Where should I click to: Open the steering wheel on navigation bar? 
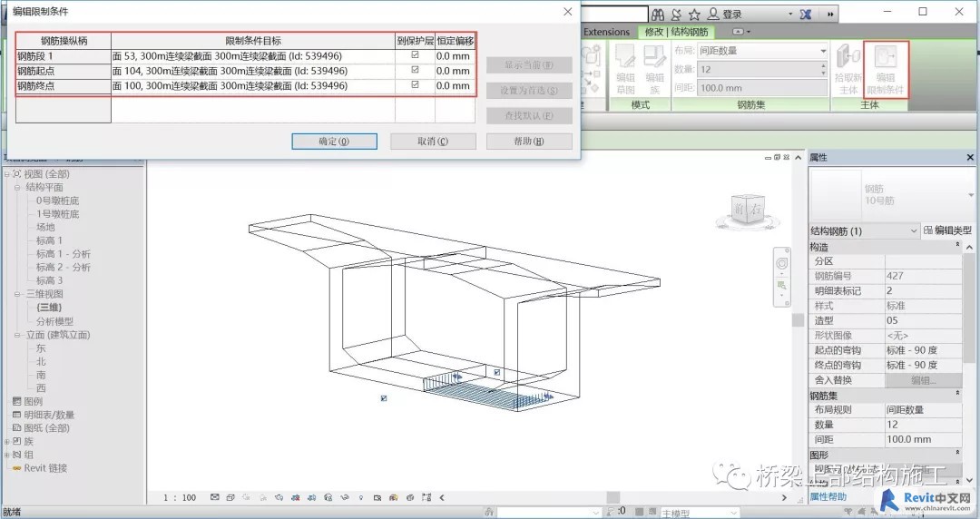pos(782,264)
